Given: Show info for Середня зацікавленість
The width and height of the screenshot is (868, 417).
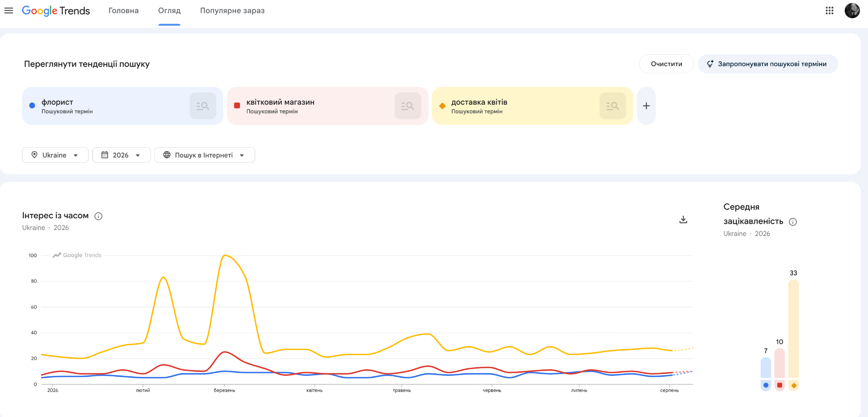Looking at the screenshot, I should click(793, 222).
